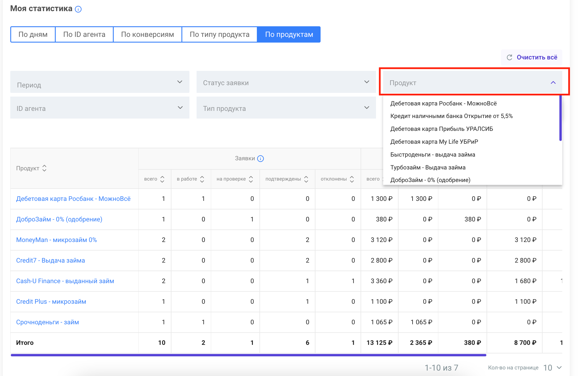
Task: Collapse the Продукт dropdown
Action: pyautogui.click(x=472, y=83)
